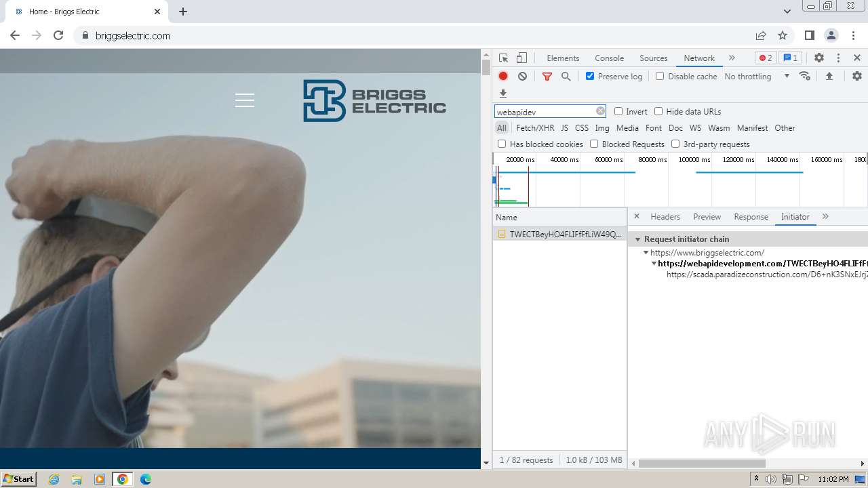Open Network settings gear icon
Viewport: 868px width, 488px height.
[857, 76]
